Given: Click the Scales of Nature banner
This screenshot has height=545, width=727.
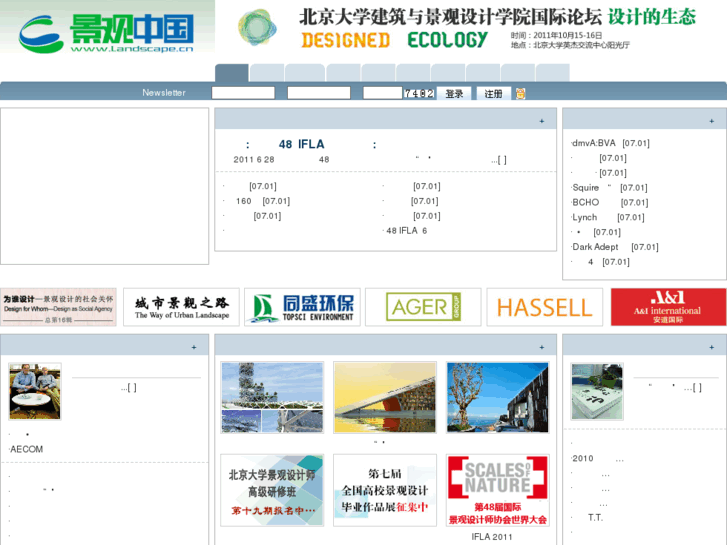Looking at the screenshot, I should coord(497,490).
